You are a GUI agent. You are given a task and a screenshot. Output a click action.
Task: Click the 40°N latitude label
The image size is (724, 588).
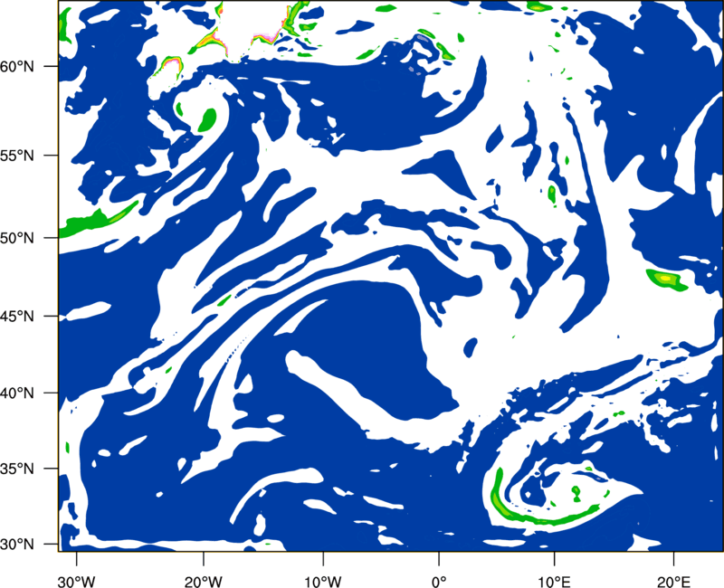(17, 394)
